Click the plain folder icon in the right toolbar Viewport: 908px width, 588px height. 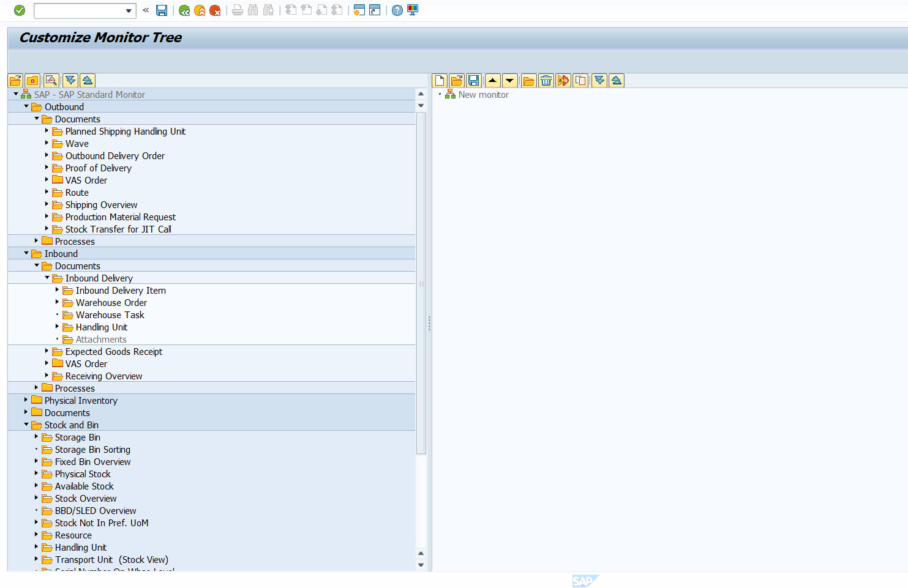529,81
